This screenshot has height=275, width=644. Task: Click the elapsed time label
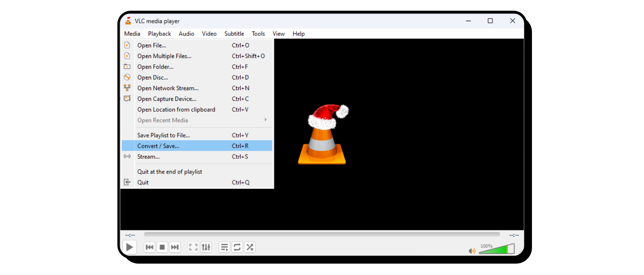(130, 235)
